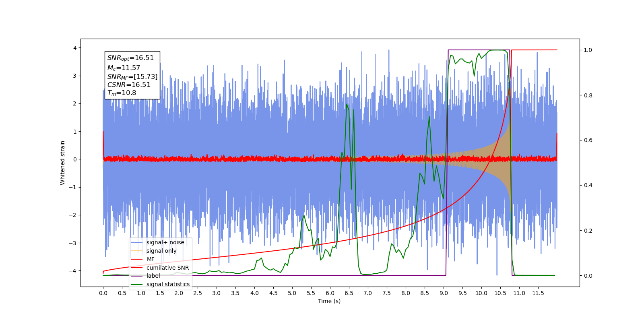Click the right y-axis tick label 0.8
Viewport: 644px width, 322px height.
click(x=588, y=95)
